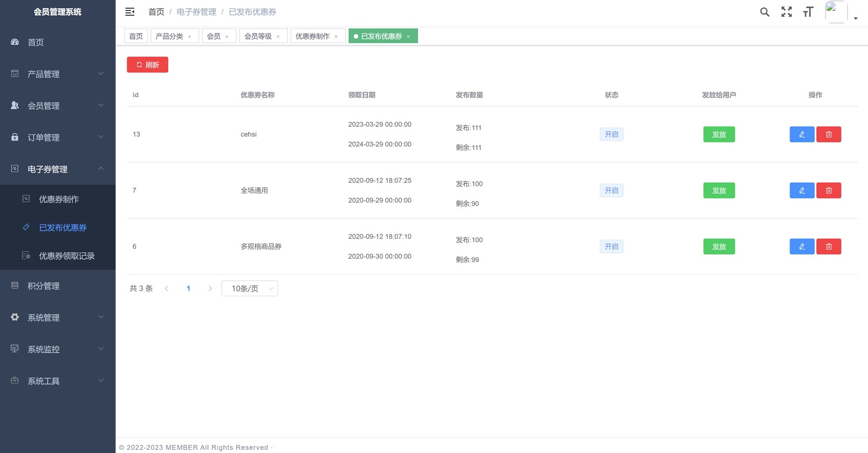Screen dimensions: 868x453
Task: Toggle 开启 status for cehsi coupon
Action: 611,134
